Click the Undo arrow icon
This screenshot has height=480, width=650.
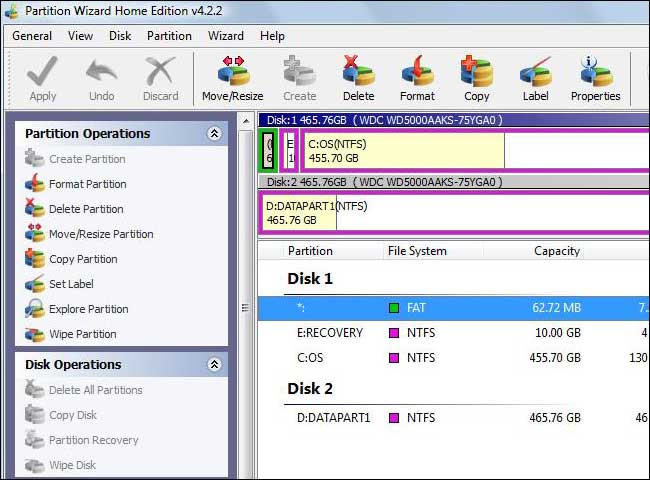point(101,72)
